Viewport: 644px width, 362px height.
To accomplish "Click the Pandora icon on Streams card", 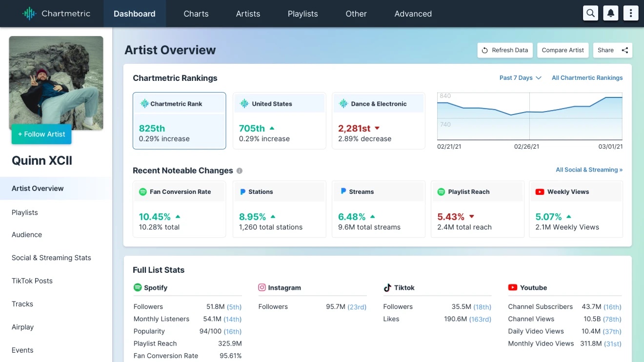I will click(x=343, y=191).
